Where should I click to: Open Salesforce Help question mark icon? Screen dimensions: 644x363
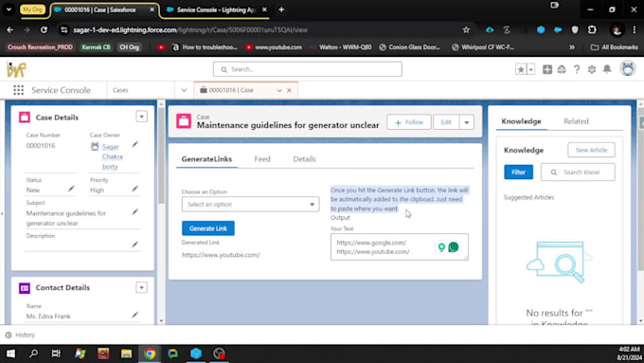(577, 69)
